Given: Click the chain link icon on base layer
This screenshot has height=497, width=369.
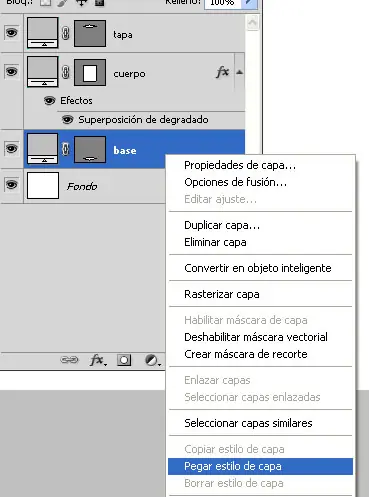Looking at the screenshot, I should [x=66, y=149].
